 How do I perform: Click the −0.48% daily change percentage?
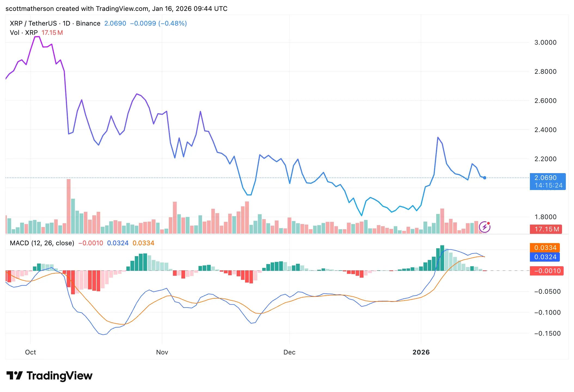pos(172,23)
